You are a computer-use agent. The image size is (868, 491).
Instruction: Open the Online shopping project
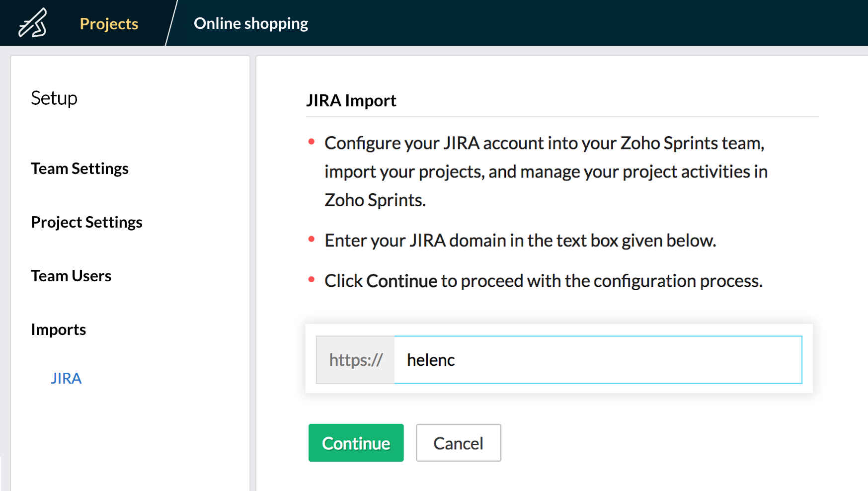(251, 23)
